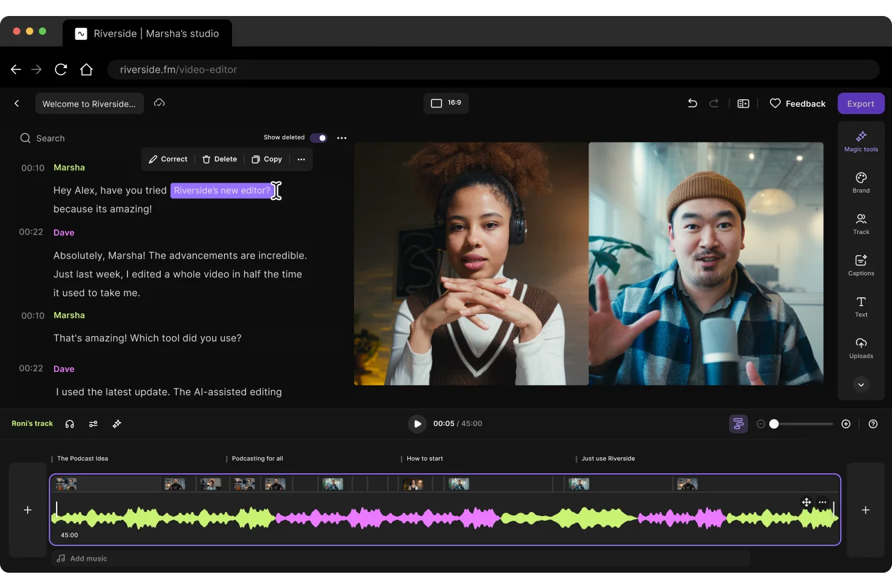Open the Captions panel
Image resolution: width=892 pixels, height=588 pixels.
tap(861, 264)
